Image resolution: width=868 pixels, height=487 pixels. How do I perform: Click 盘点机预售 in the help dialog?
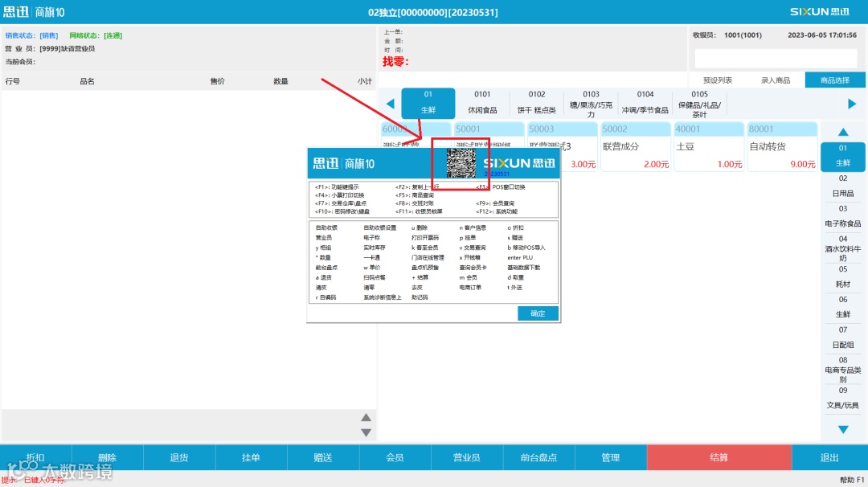(x=425, y=268)
